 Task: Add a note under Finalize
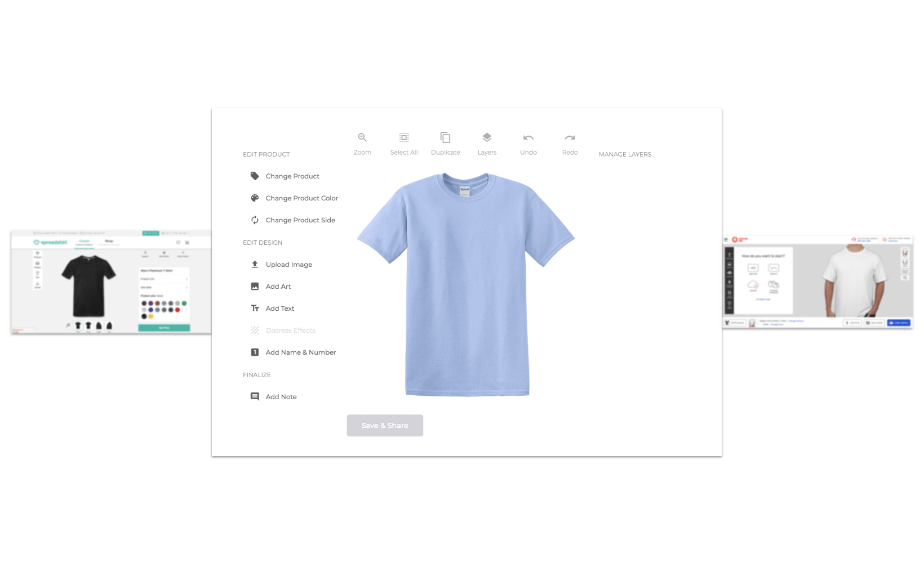tap(273, 397)
